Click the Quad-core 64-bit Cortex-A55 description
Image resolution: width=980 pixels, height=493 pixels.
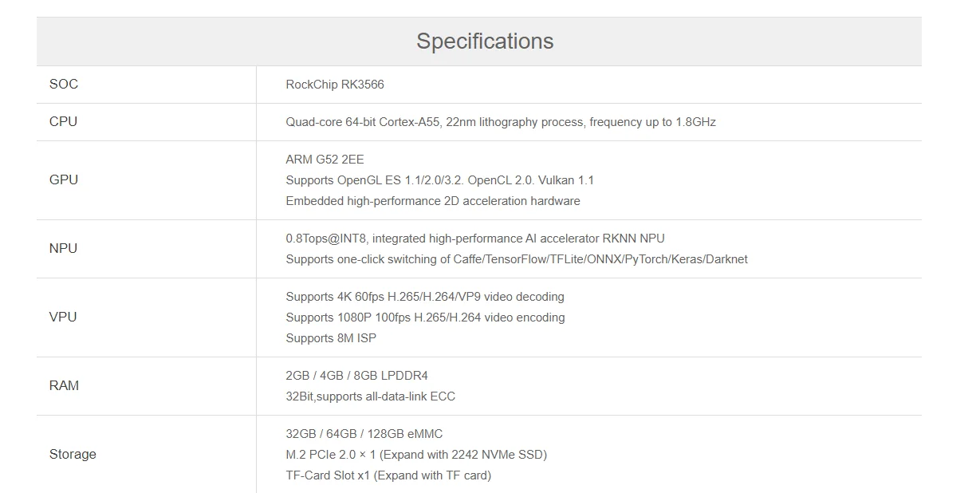click(x=501, y=122)
